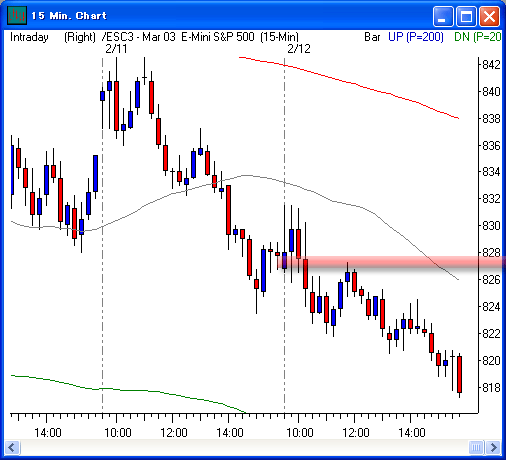This screenshot has height=460, width=506.
Task: Click the right scroll arrow
Action: [x=493, y=447]
